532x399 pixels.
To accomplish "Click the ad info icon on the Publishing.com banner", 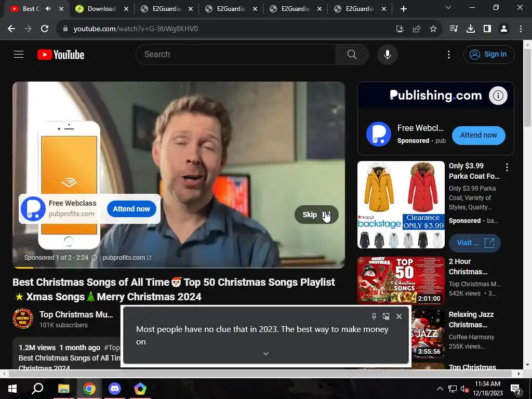I will [x=498, y=96].
